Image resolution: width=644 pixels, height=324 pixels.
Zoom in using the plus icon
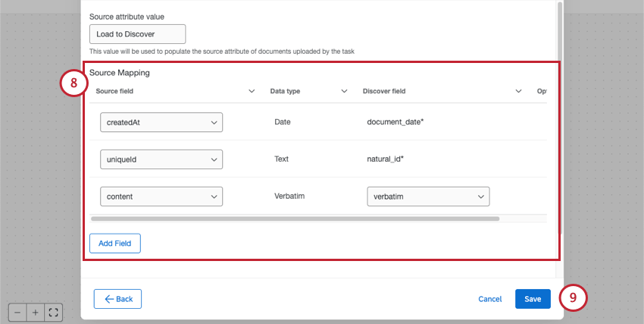[x=35, y=312]
